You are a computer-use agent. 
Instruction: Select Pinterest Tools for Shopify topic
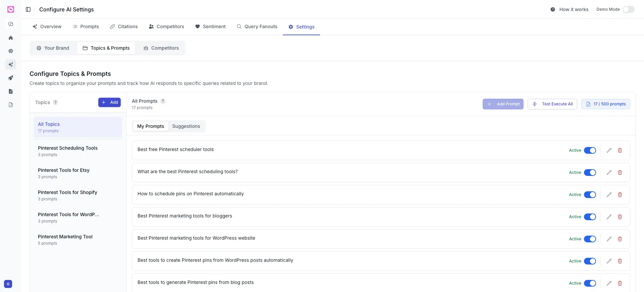(78, 195)
